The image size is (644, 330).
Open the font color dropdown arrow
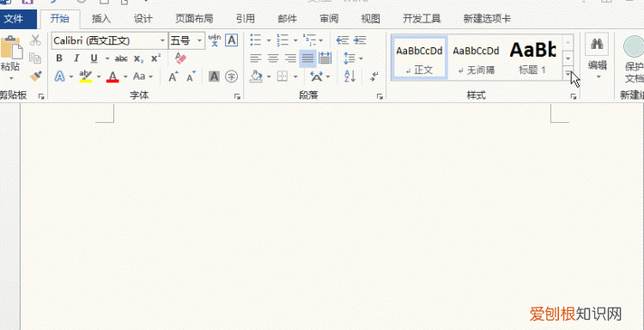click(125, 76)
